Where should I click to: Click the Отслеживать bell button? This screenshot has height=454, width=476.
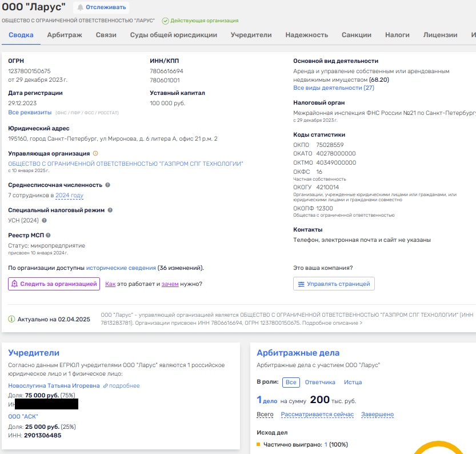point(101,7)
